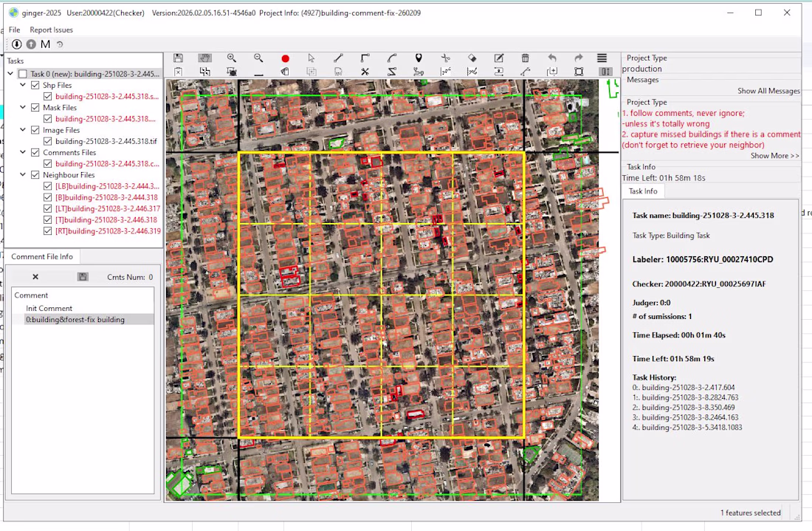Open the three-line list toolbar icon
This screenshot has width=812, height=531.
pos(602,58)
